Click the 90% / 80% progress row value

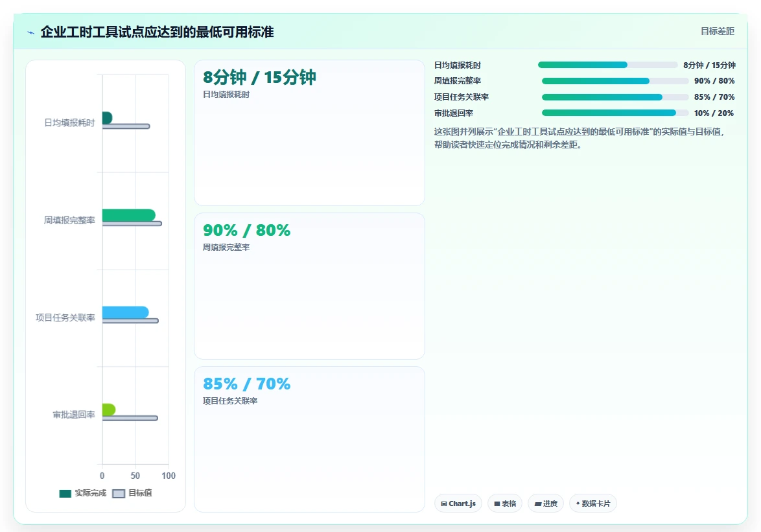[x=714, y=81]
